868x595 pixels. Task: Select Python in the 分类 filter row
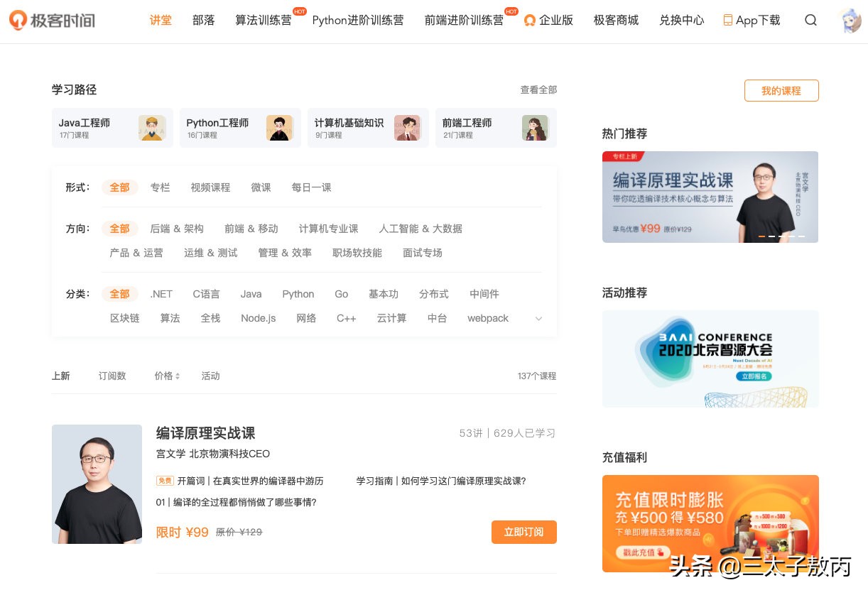coord(298,294)
